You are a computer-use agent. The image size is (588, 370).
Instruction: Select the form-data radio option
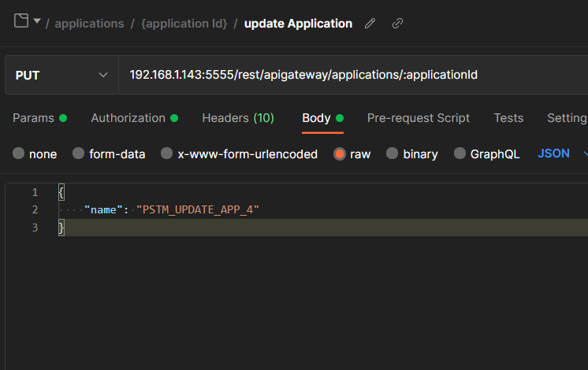point(79,154)
